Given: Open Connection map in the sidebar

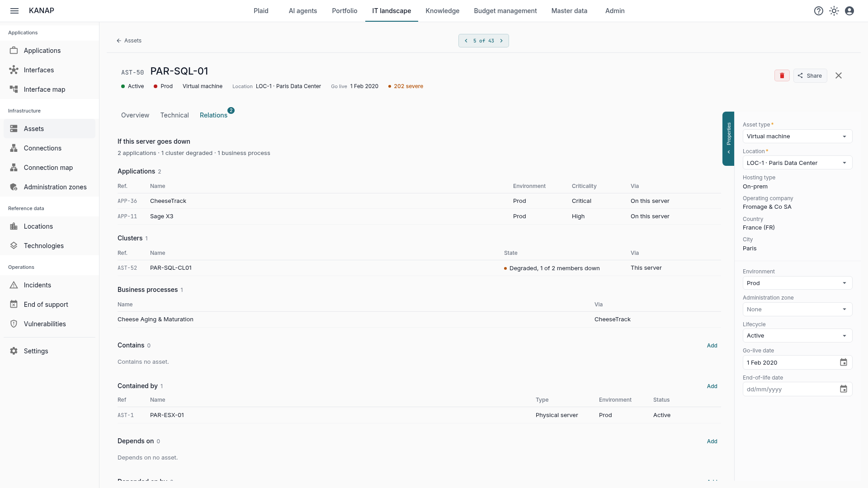Looking at the screenshot, I should click(x=49, y=168).
